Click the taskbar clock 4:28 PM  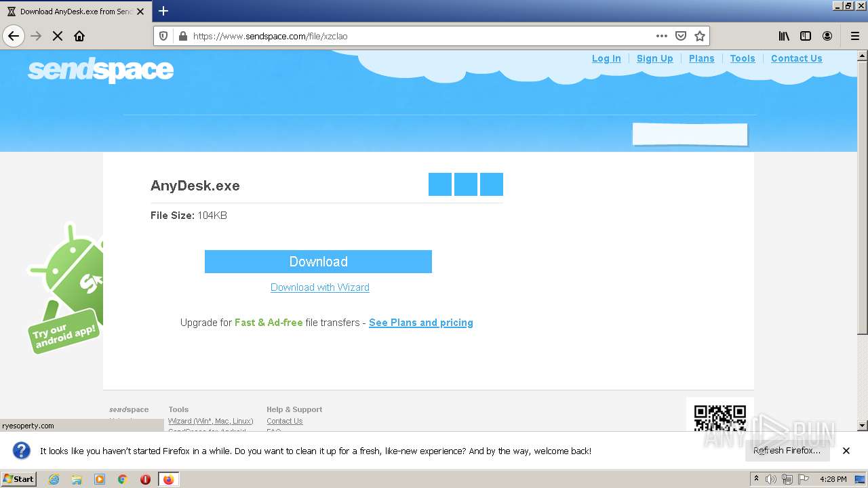click(833, 479)
